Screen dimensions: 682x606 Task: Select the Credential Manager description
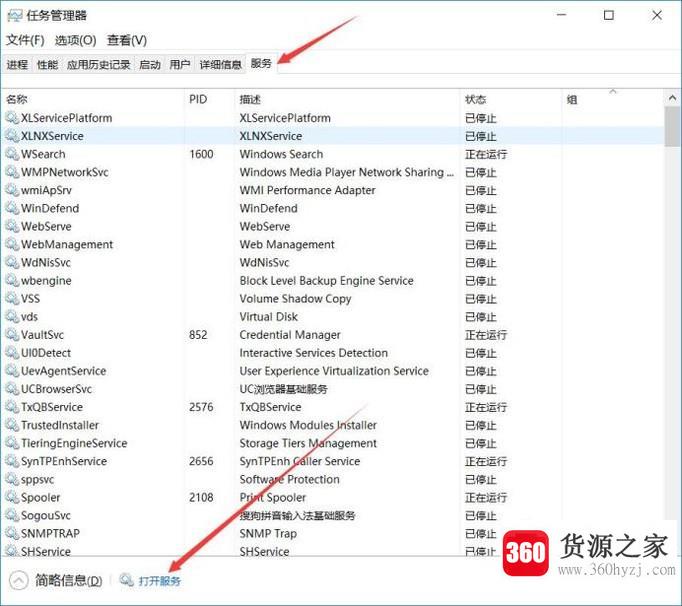pos(290,335)
